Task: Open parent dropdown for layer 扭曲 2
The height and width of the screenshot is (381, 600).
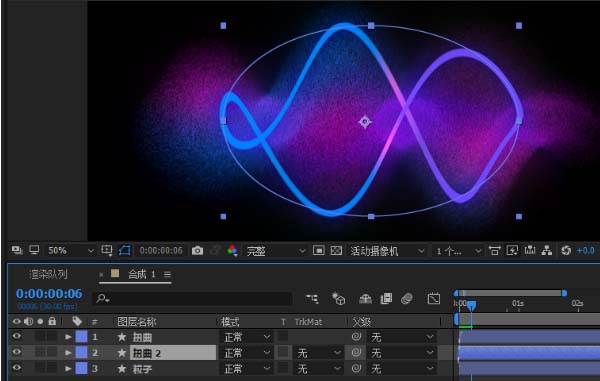Action: point(401,353)
